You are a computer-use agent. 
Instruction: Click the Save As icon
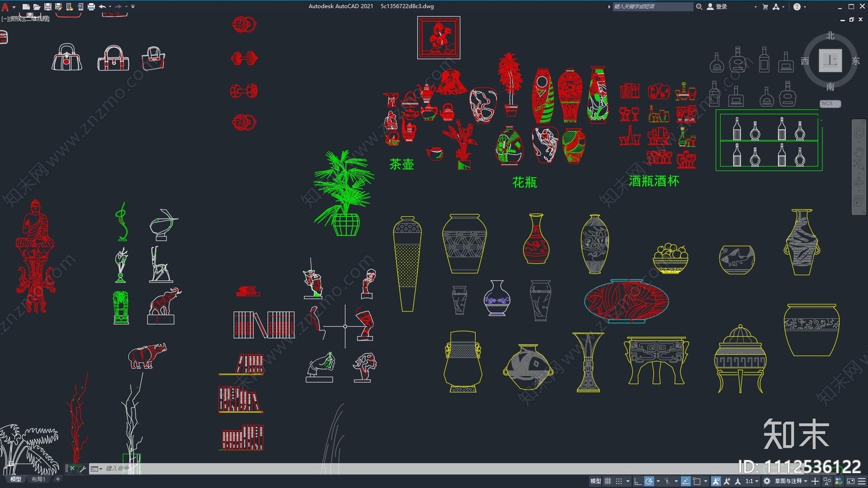[59, 7]
